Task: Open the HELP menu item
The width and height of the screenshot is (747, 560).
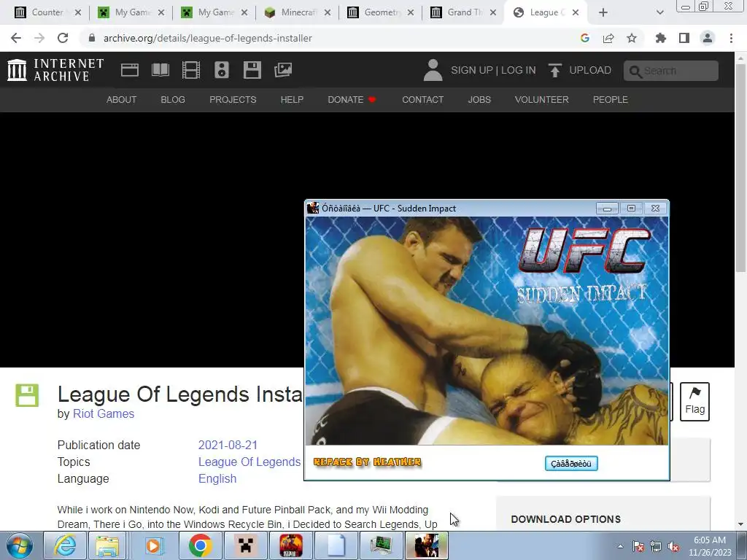Action: pyautogui.click(x=292, y=99)
